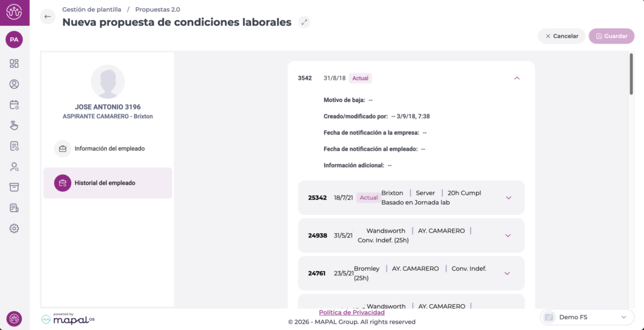
Task: Click the hand pointer icon in sidebar
Action: coord(14,126)
